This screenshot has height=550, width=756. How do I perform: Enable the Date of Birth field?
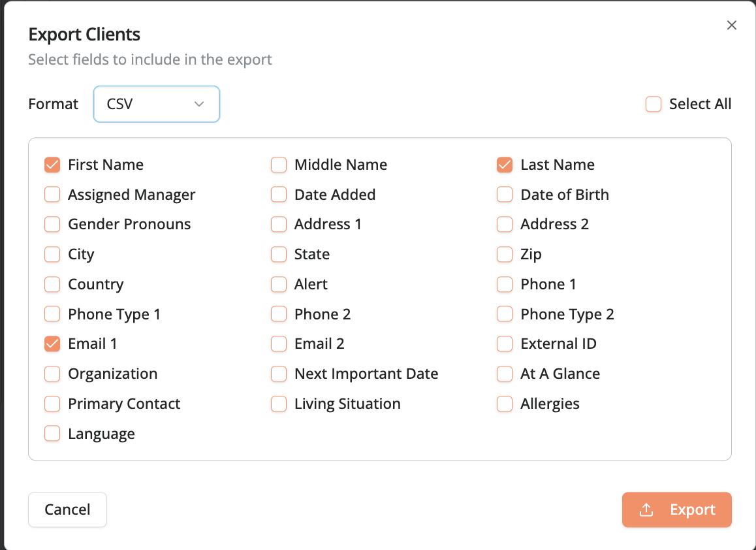pyautogui.click(x=505, y=194)
